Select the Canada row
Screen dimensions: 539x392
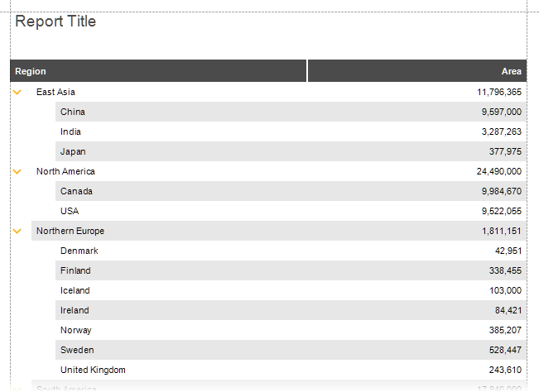tap(291, 191)
